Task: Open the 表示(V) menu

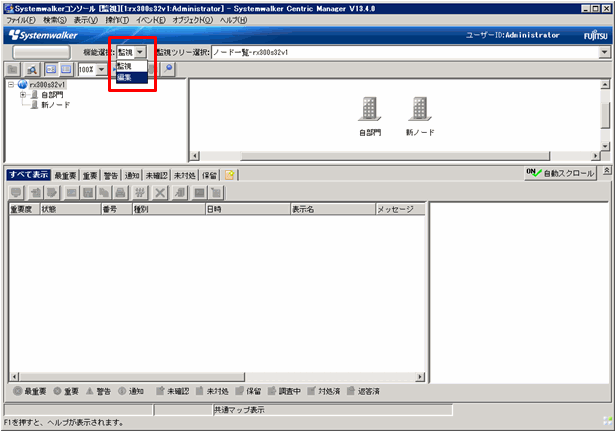Action: click(x=86, y=20)
